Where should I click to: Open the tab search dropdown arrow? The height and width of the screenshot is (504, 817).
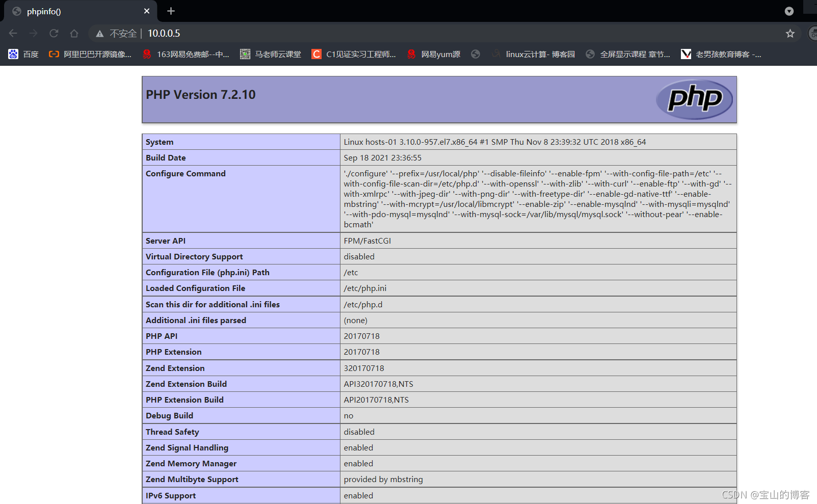click(789, 11)
